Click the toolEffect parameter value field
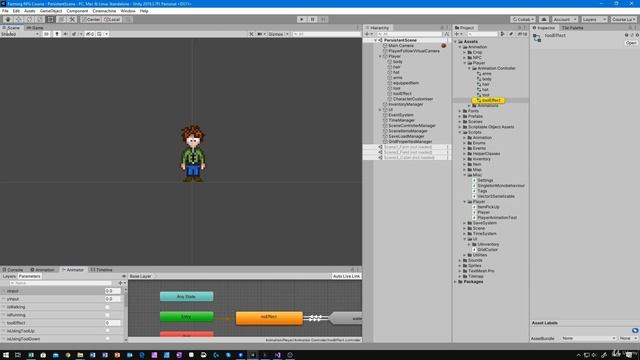Screen dimensions: 640x360 (113, 323)
